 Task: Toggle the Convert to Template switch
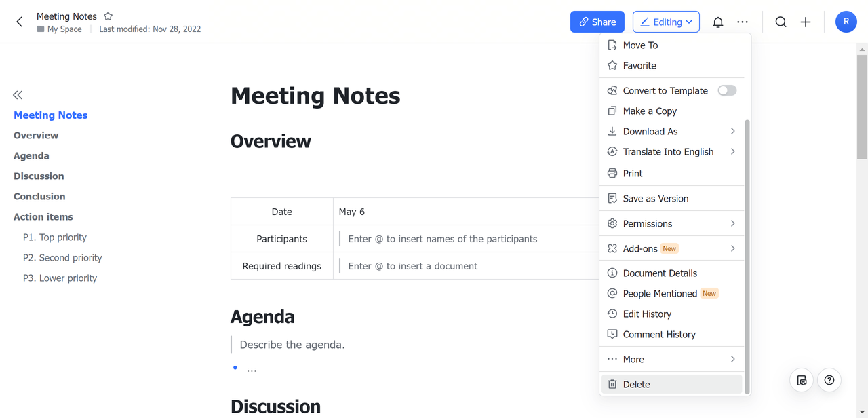726,90
